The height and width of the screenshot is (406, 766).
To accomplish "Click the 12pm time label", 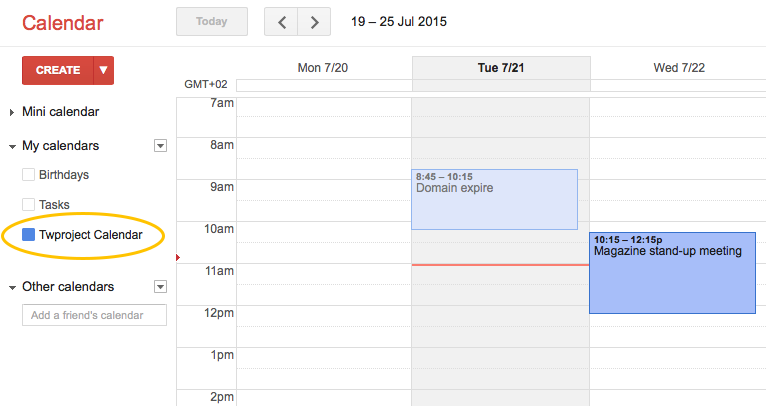I will pos(219,313).
